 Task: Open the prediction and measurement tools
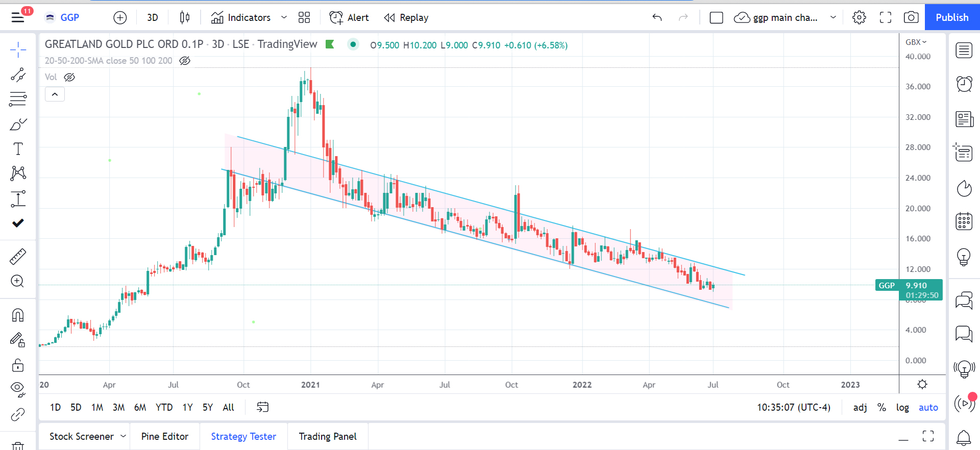coord(18,198)
